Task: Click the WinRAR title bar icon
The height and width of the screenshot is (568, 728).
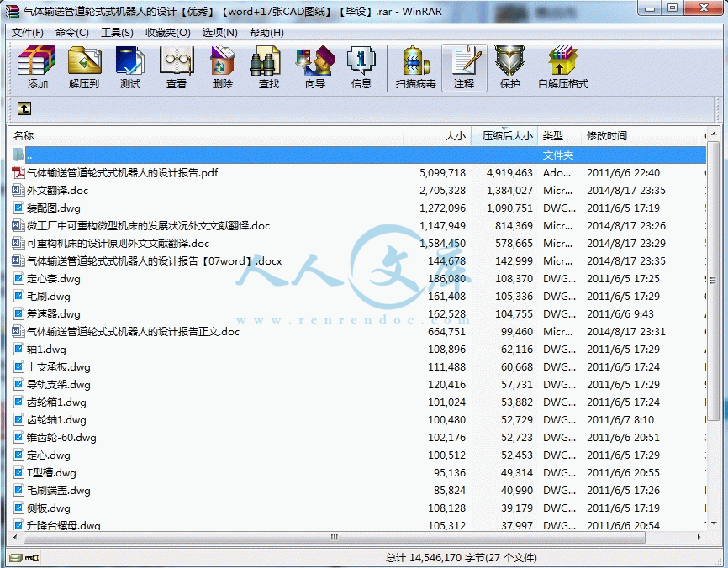Action: (13, 11)
